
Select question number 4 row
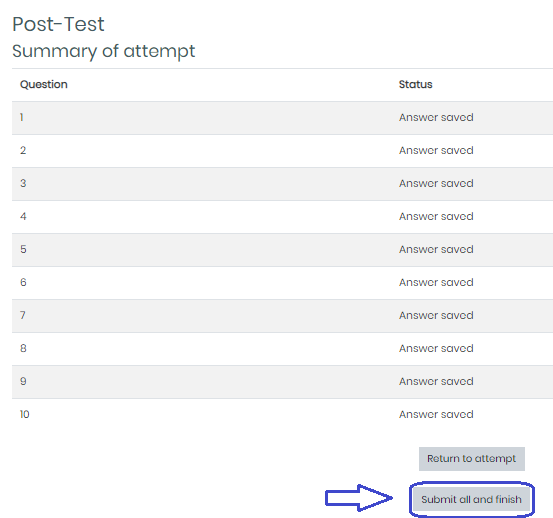[23, 217]
